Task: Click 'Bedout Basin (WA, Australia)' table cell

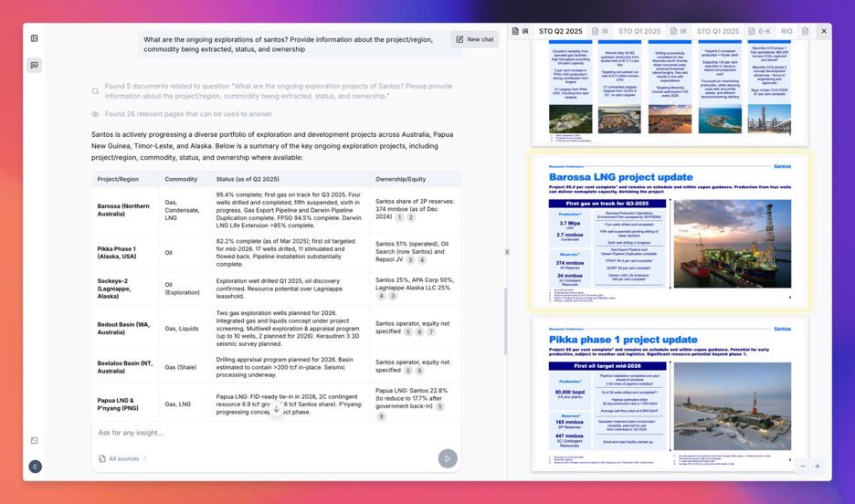Action: click(x=123, y=328)
